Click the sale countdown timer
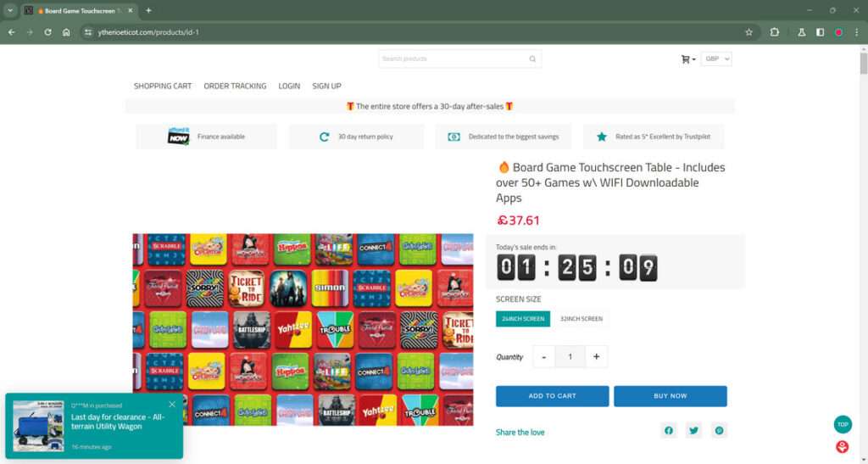This screenshot has height=464, width=868. tap(576, 268)
